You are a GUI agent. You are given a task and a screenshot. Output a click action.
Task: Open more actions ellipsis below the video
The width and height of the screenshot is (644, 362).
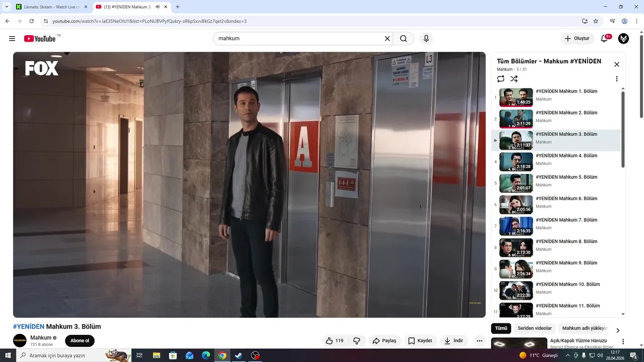(479, 341)
